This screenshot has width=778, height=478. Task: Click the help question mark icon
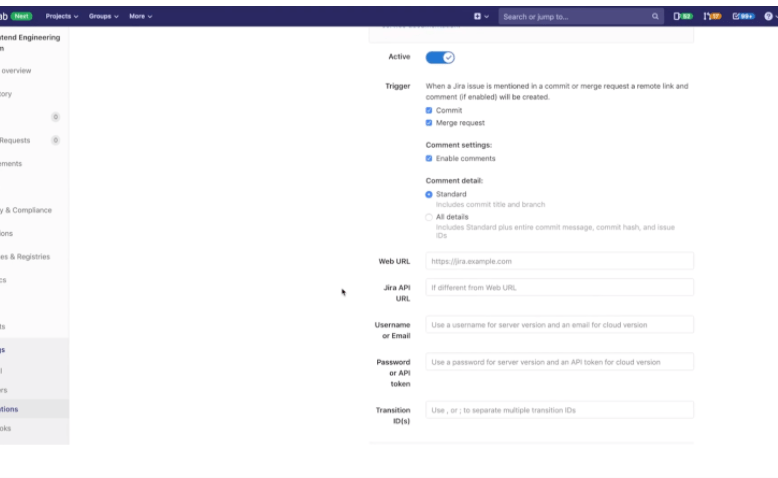pos(768,16)
